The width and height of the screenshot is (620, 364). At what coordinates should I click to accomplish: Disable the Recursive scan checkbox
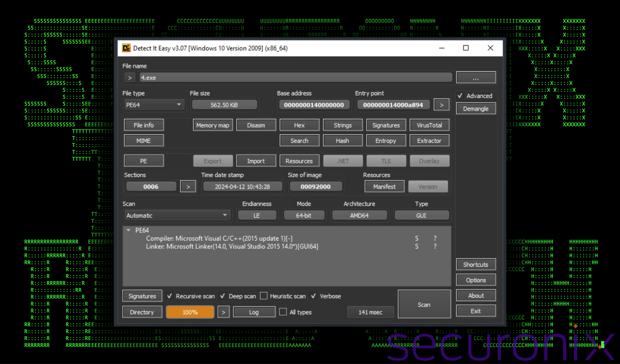170,296
